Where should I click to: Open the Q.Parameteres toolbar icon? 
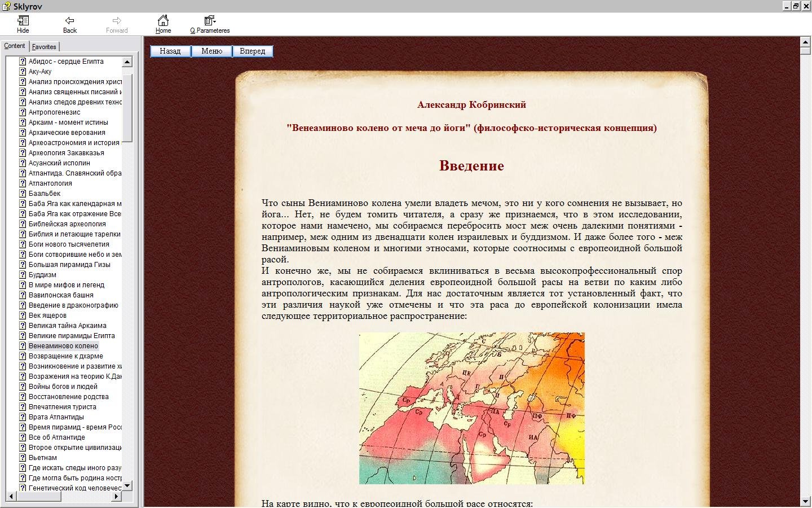point(210,21)
